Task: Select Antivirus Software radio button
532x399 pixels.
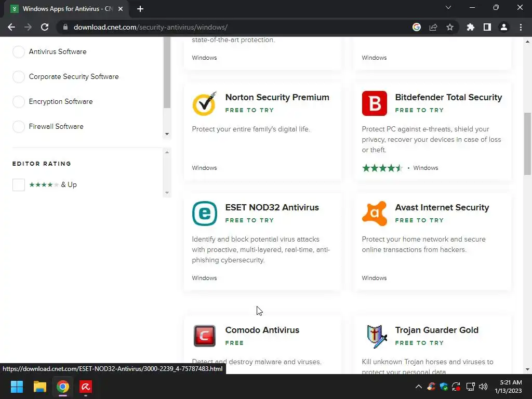Action: (x=19, y=52)
